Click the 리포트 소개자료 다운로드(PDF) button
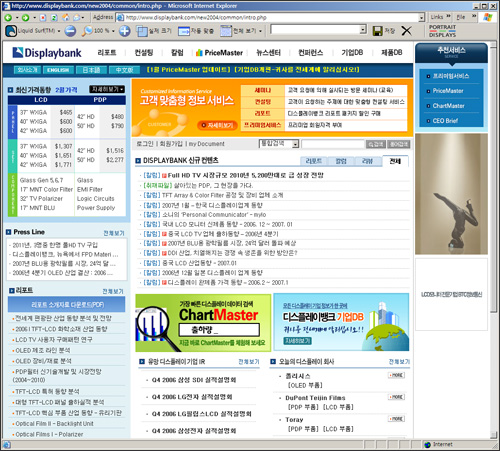 (67, 305)
